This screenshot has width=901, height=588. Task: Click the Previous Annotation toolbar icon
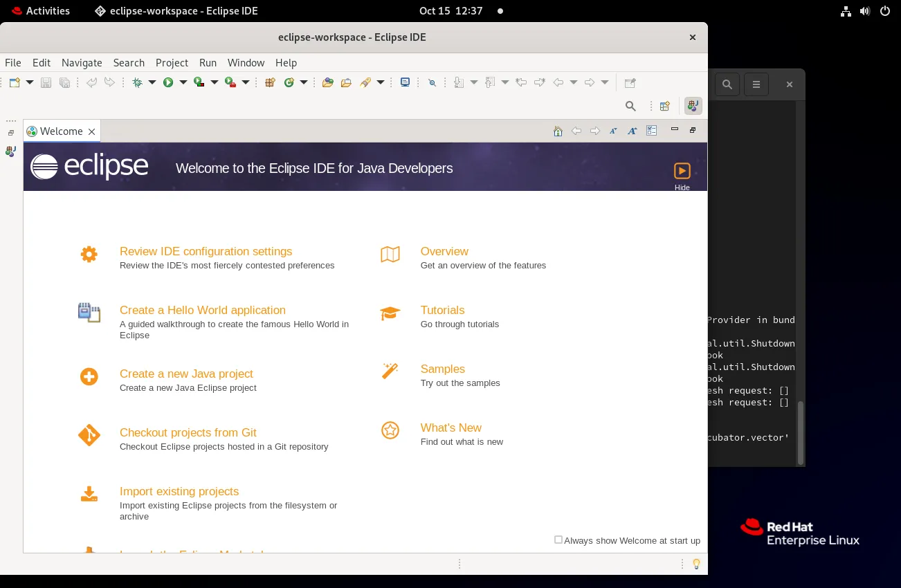point(490,82)
